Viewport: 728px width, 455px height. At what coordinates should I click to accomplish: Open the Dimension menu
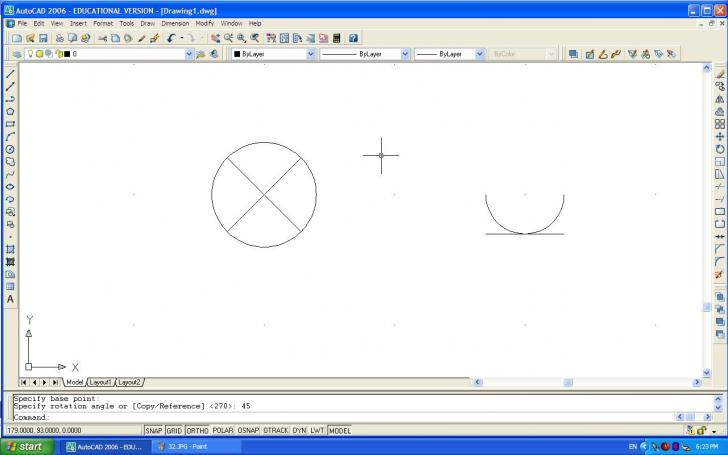coord(175,23)
